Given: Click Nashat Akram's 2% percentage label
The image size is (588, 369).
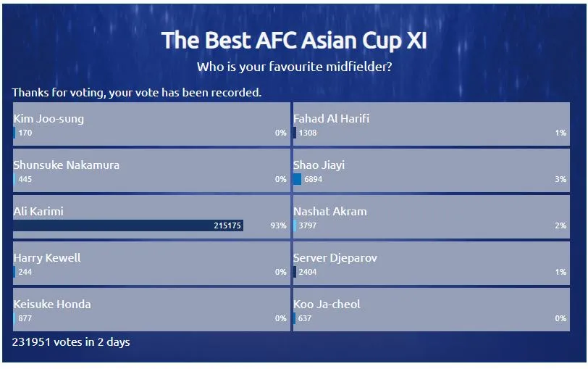Looking at the screenshot, I should [560, 225].
